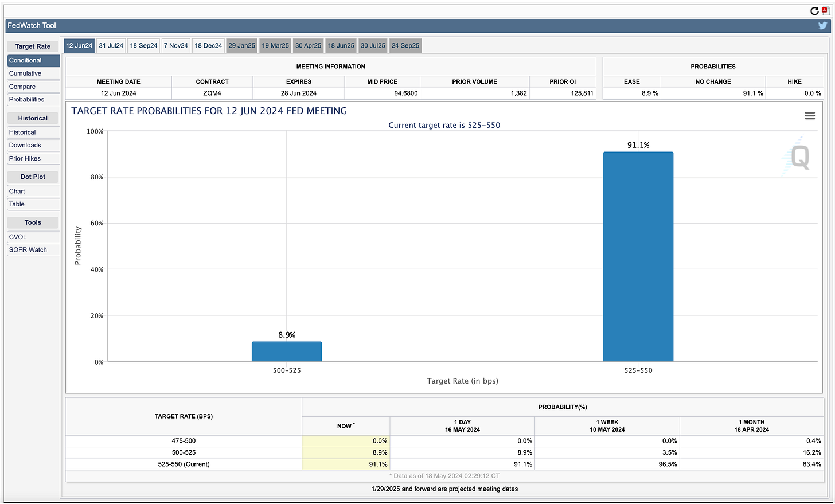
Task: View Prior Hikes
Action: pos(33,158)
